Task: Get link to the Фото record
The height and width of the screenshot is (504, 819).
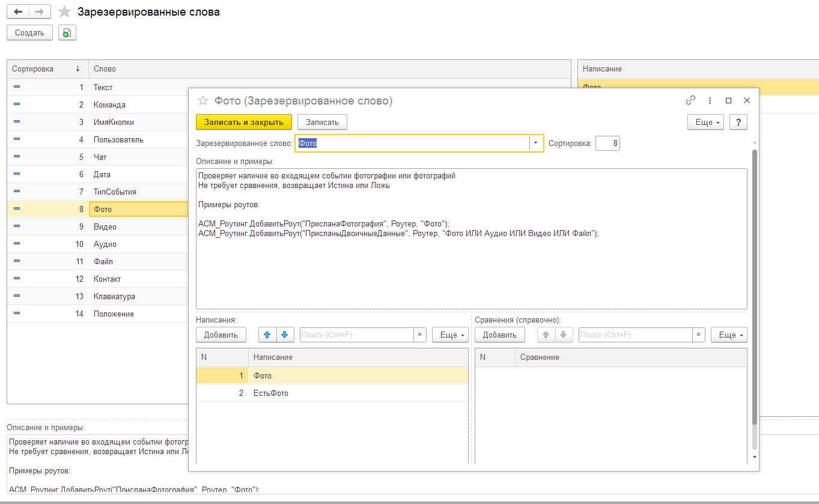Action: [x=690, y=100]
